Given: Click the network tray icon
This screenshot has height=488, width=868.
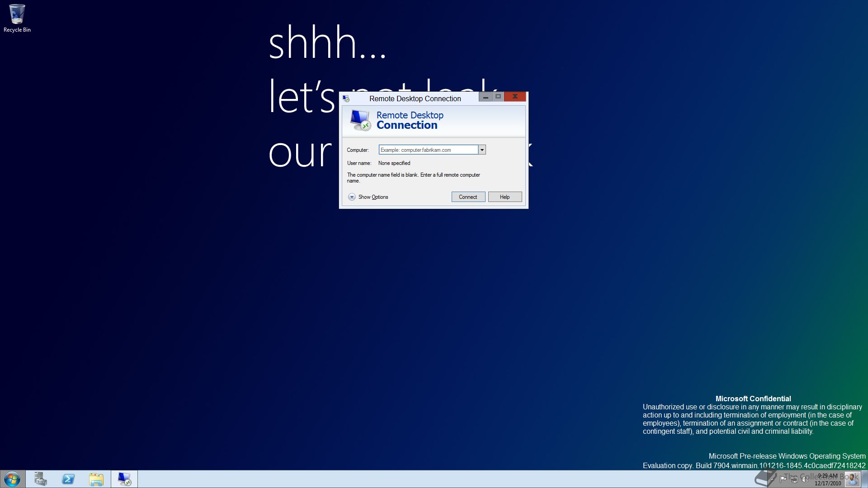Looking at the screenshot, I should pyautogui.click(x=794, y=479).
